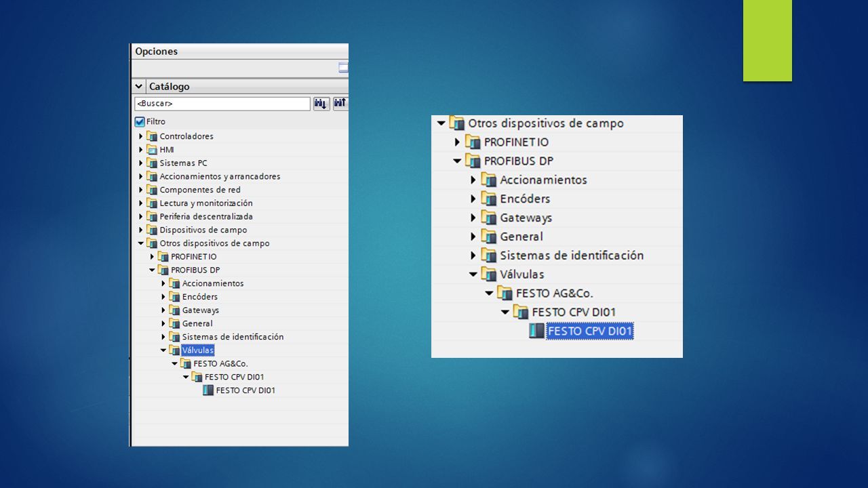Expand the Controladores node arrow
This screenshot has width=868, height=488.
click(141, 136)
